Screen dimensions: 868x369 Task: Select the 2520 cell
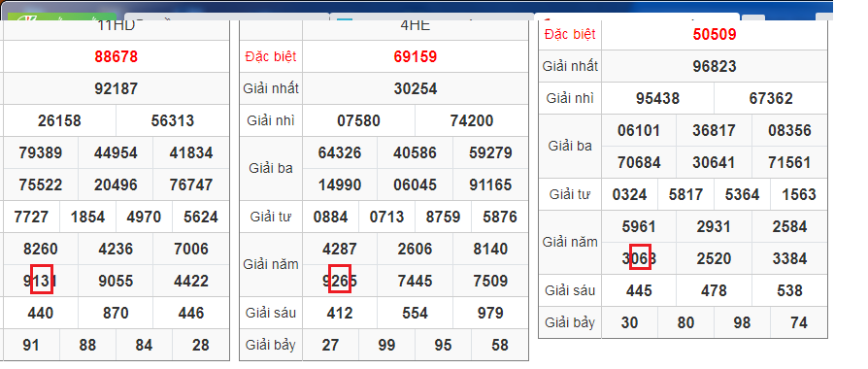(714, 259)
